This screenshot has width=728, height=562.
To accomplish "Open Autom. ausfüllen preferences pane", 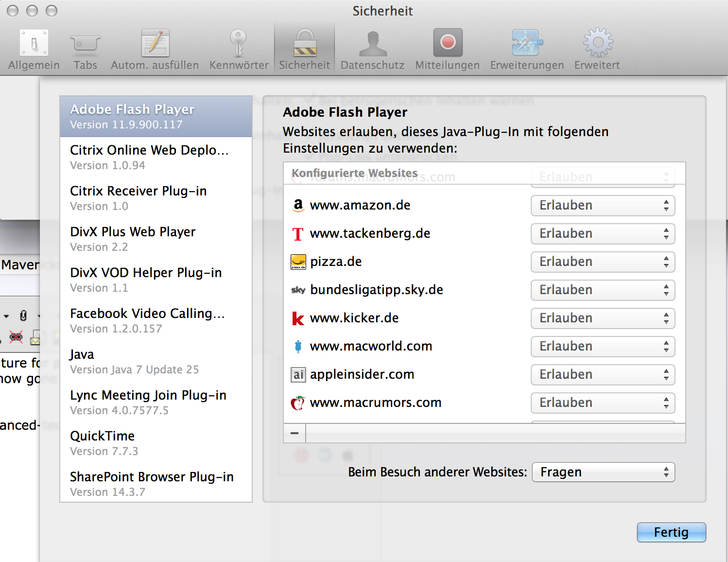I will [x=155, y=50].
